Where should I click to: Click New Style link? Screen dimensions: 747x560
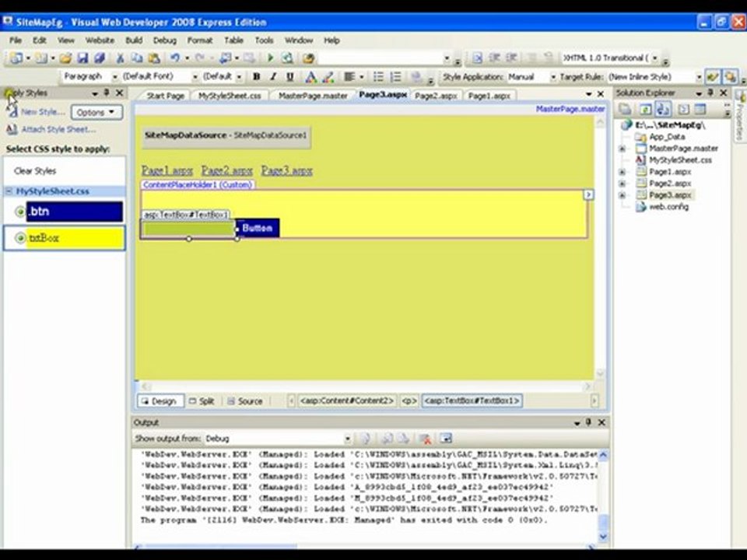pos(43,112)
